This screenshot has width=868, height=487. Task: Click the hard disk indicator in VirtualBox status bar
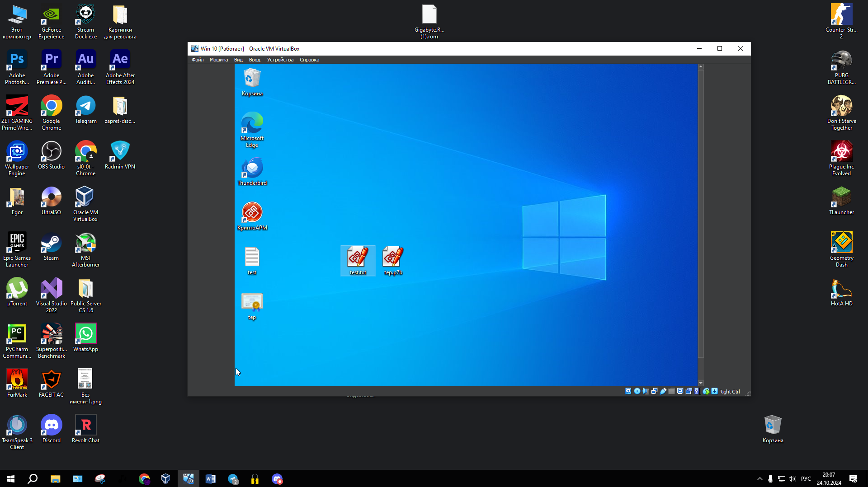click(x=628, y=391)
